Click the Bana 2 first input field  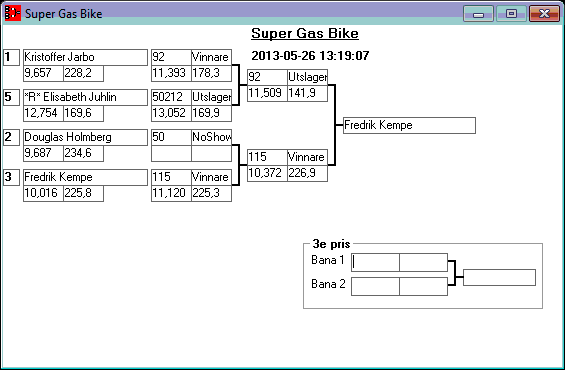375,286
